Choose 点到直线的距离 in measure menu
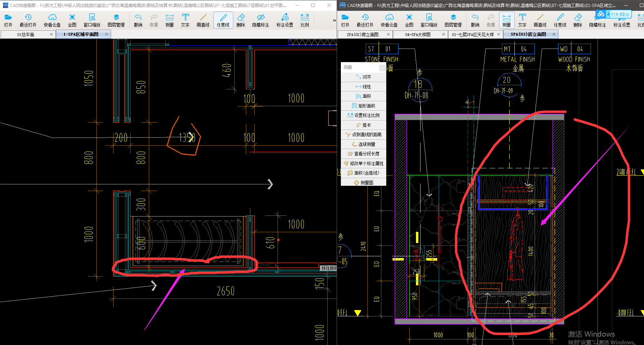This screenshot has width=644, height=345. pos(364,134)
